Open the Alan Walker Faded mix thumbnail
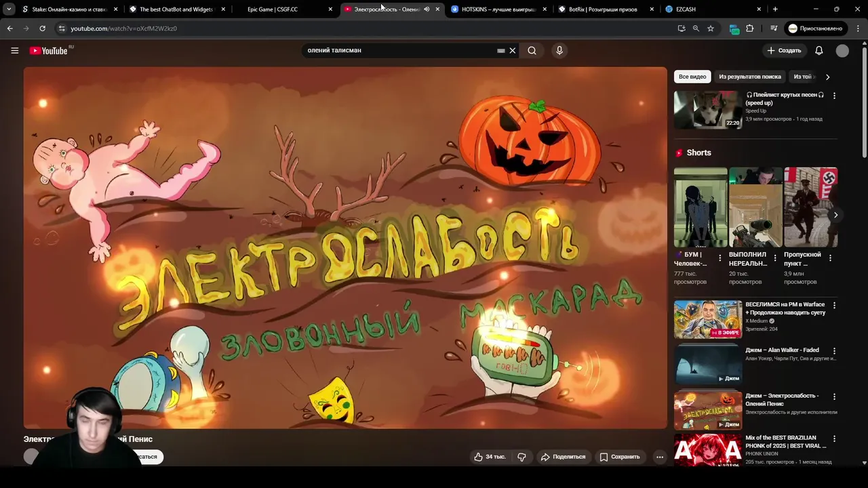The height and width of the screenshot is (488, 868). [708, 365]
